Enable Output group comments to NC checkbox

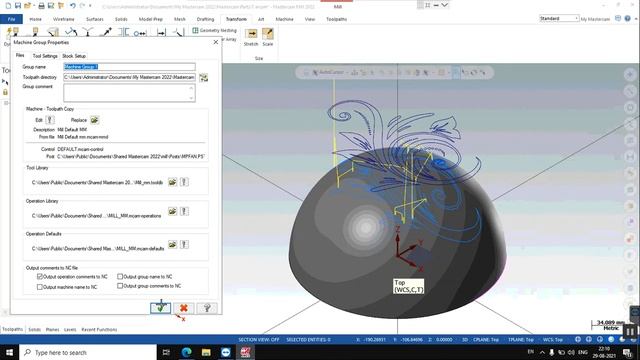pos(120,286)
